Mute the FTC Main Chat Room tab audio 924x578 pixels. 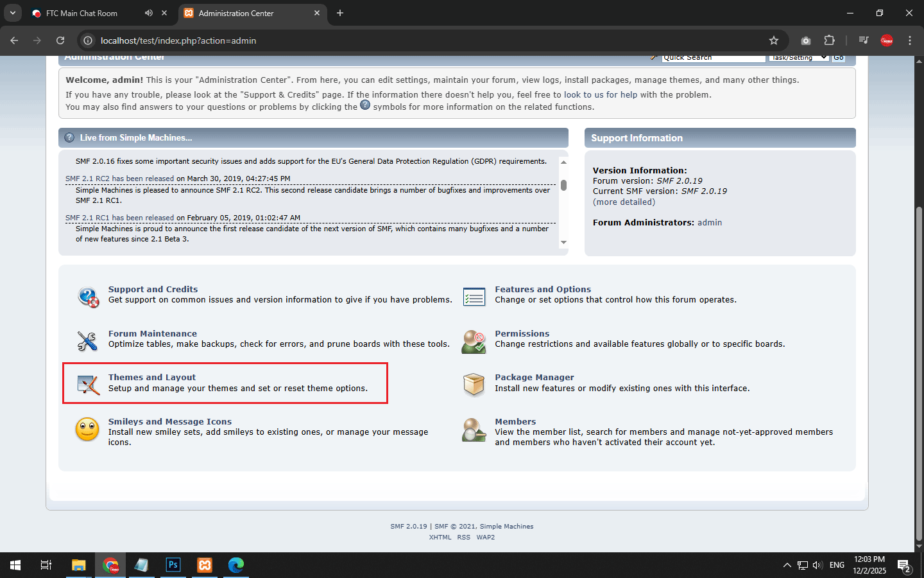149,13
